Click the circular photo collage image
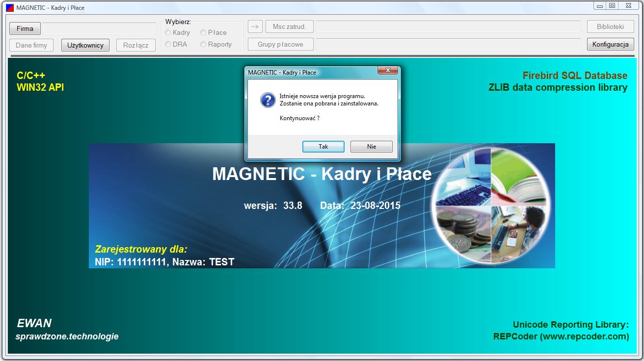Screen dimensions: 644x361 coord(491,206)
